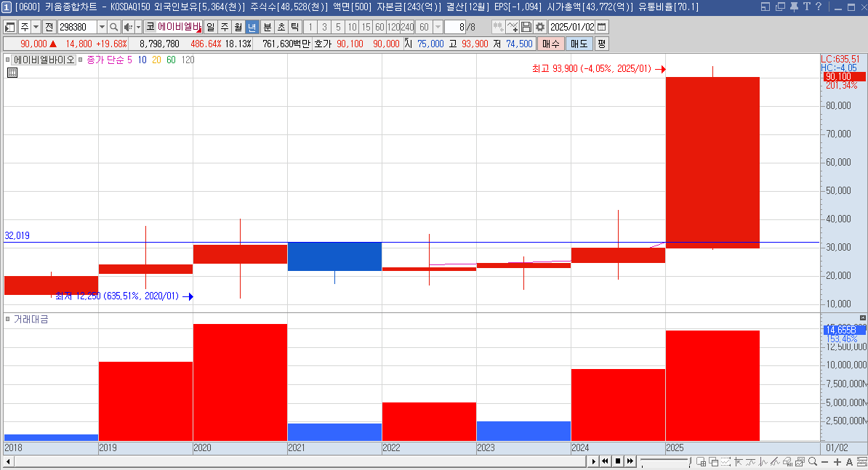Click the compare-add chart icon
This screenshot has width=868, height=470.
click(498, 27)
